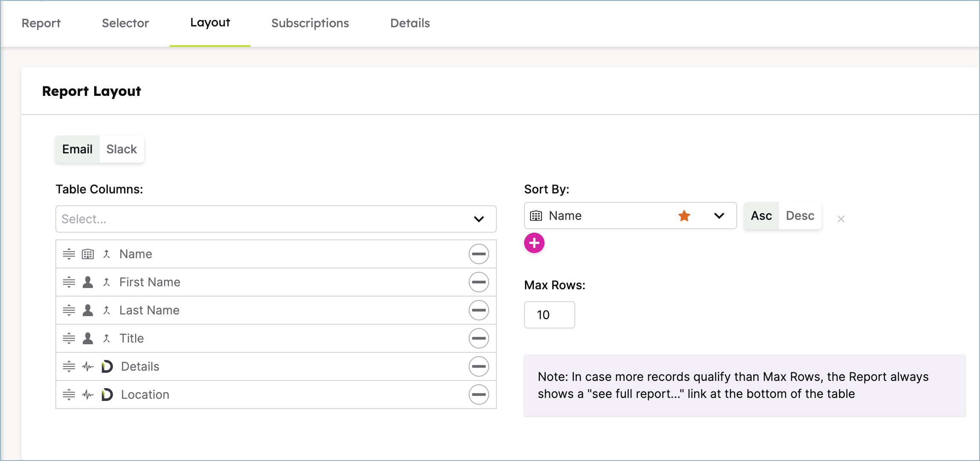Set sort order to Desc
The width and height of the screenshot is (980, 461).
point(800,216)
